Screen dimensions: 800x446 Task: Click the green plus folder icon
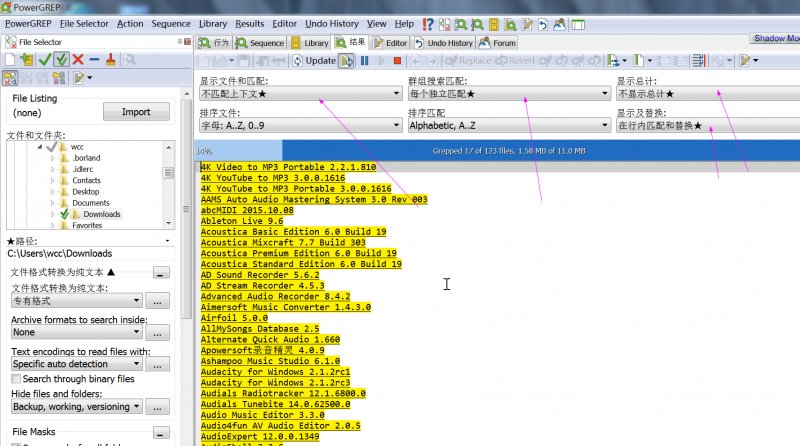tap(27, 60)
